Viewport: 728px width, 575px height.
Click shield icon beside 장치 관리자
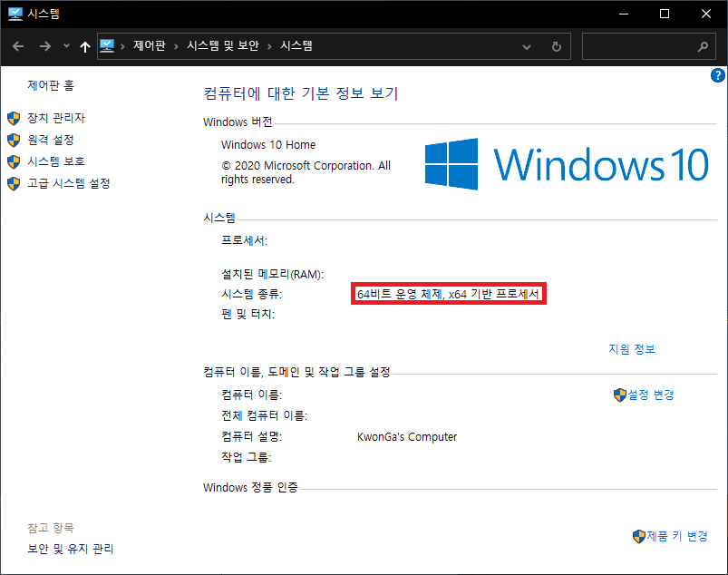pos(14,119)
